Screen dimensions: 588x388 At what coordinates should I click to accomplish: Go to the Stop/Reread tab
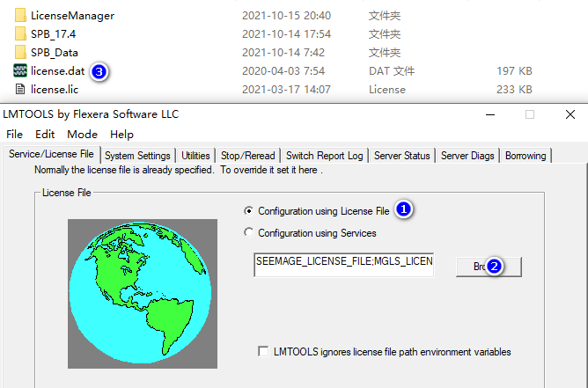coord(248,156)
